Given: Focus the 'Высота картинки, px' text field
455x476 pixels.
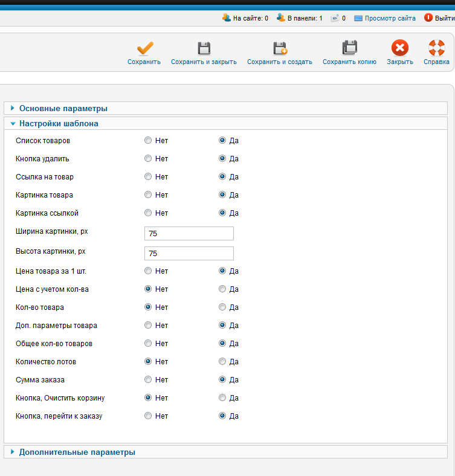Looking at the screenshot, I should [189, 253].
